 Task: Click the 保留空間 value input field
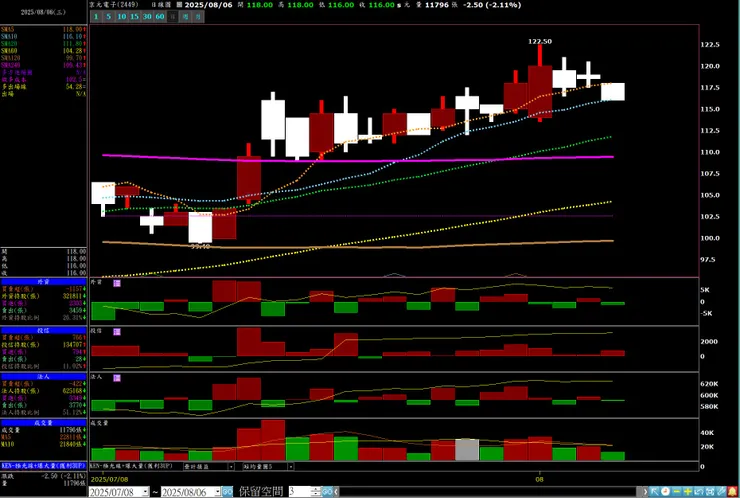(300, 492)
